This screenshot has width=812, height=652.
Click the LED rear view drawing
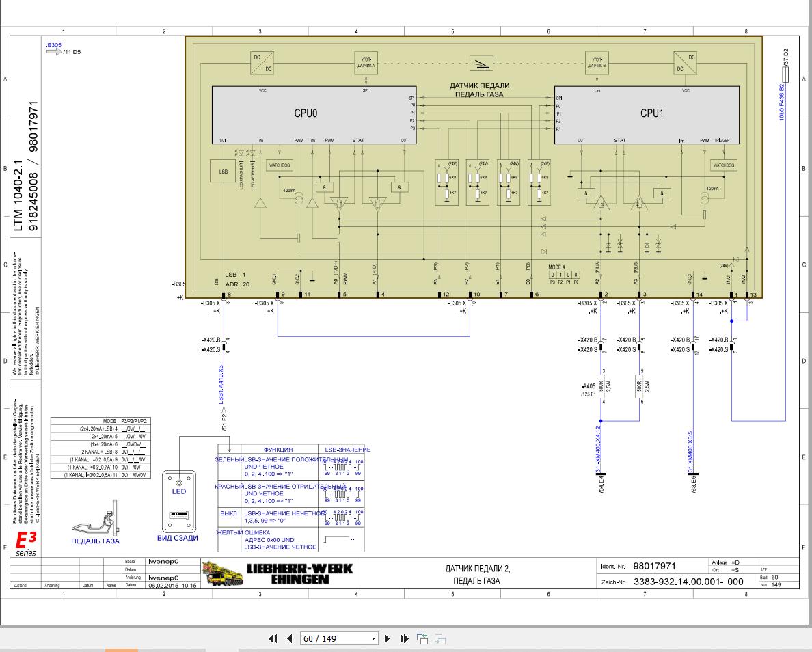pyautogui.click(x=179, y=501)
